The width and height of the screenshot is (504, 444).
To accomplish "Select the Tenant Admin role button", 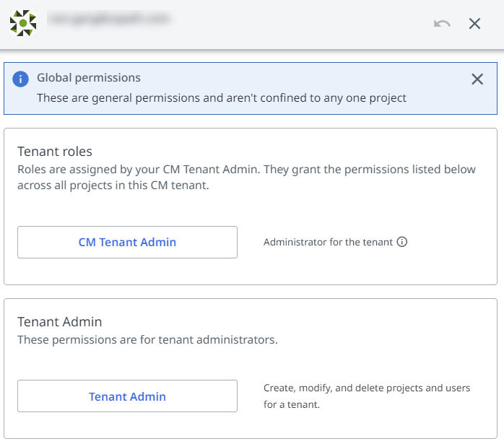I will pyautogui.click(x=127, y=396).
